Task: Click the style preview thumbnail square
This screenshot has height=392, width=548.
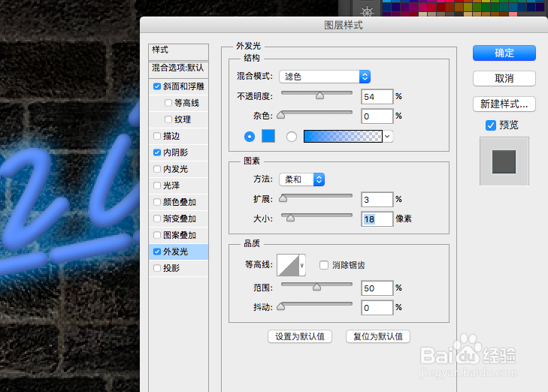Action: click(504, 161)
